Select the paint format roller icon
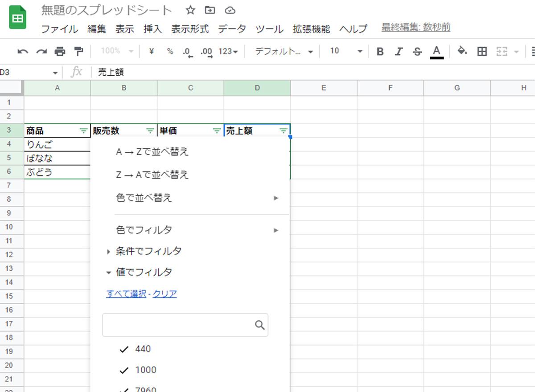Screen dimensions: 535x392 coord(78,52)
